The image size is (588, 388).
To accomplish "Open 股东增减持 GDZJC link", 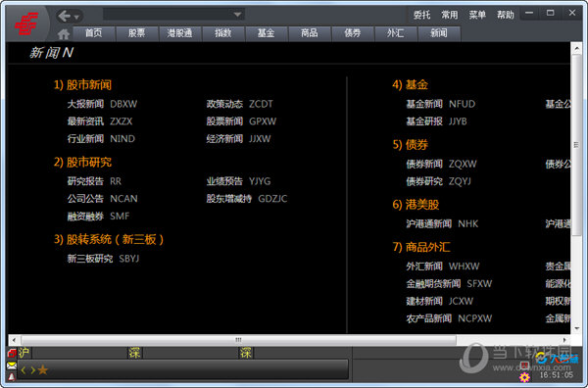I will point(247,199).
